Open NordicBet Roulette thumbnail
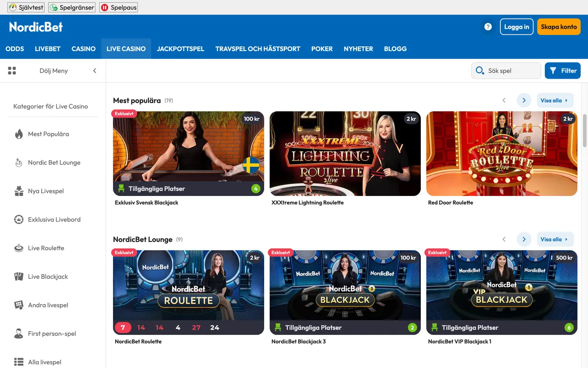The image size is (588, 368). (x=188, y=293)
